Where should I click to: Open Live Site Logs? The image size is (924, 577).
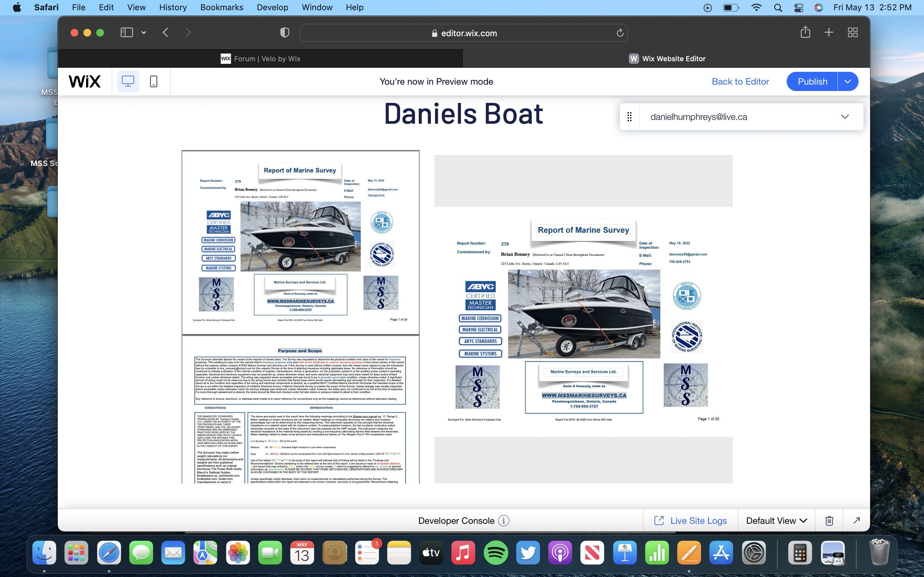(x=690, y=521)
